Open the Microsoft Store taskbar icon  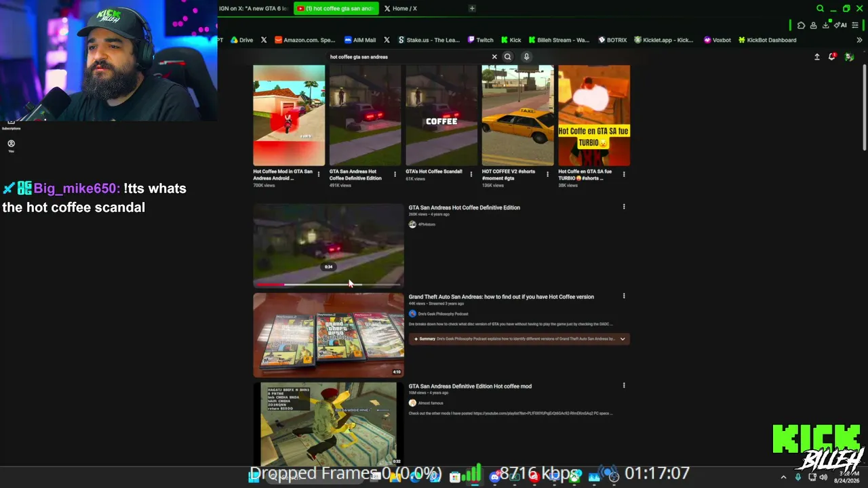coord(455,476)
